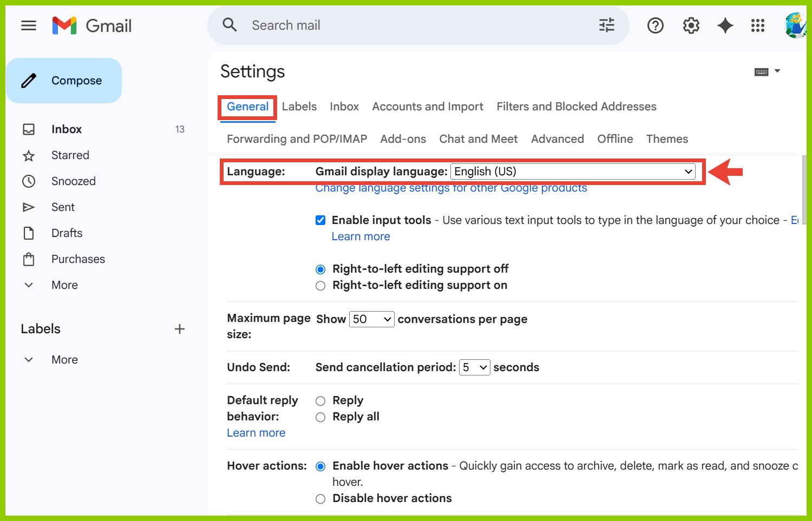Image resolution: width=812 pixels, height=521 pixels.
Task: Open the Support help icon
Action: (656, 25)
